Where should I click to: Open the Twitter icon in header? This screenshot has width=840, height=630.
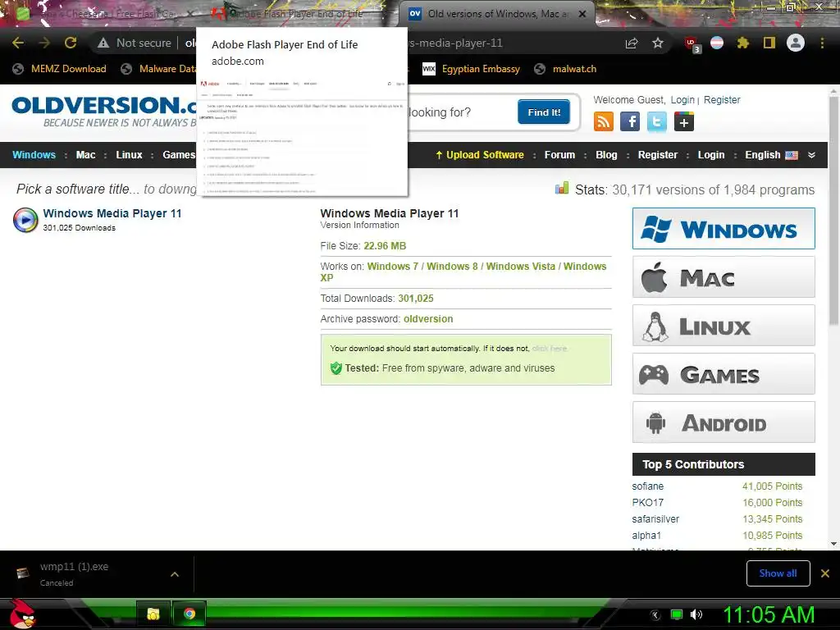pyautogui.click(x=657, y=121)
